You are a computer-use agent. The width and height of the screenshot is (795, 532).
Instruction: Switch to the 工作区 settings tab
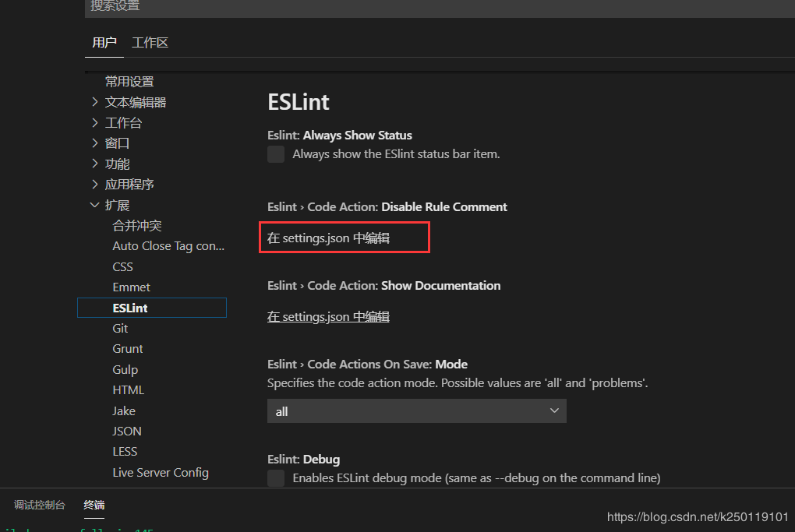[149, 43]
